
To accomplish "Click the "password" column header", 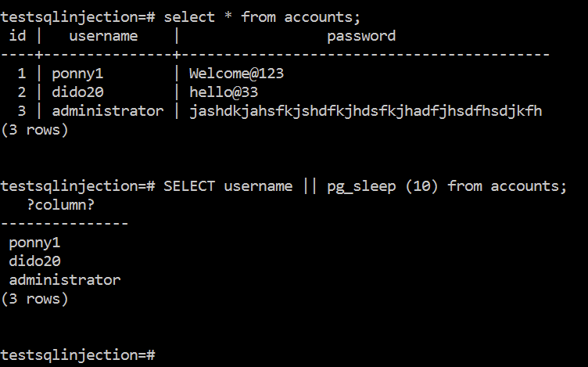I will coord(361,36).
